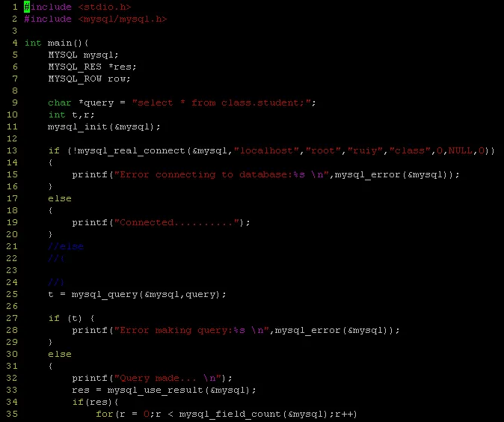Click the "ruiy" password string
Image resolution: width=504 pixels, height=422 pixels.
coord(366,150)
